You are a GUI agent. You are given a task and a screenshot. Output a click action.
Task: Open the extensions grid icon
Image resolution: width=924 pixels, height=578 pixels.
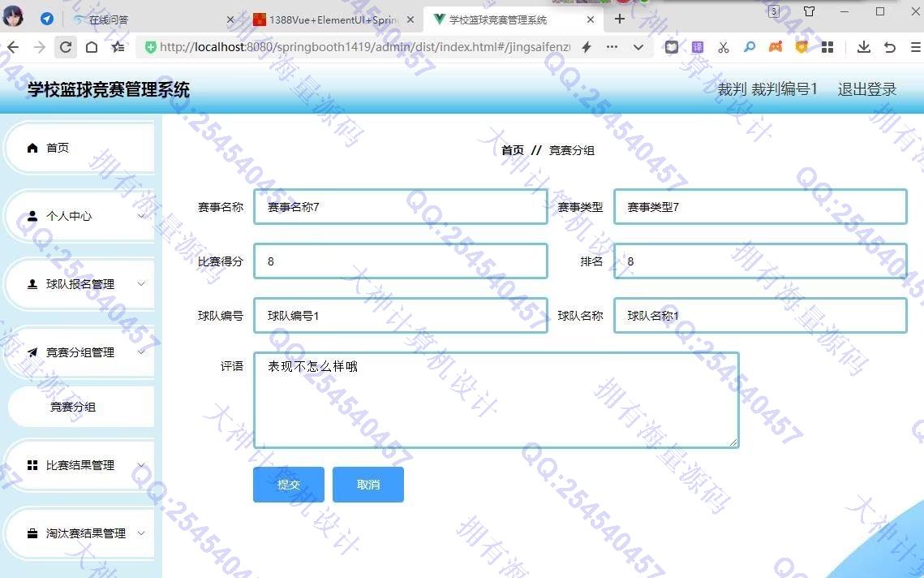[x=827, y=47]
